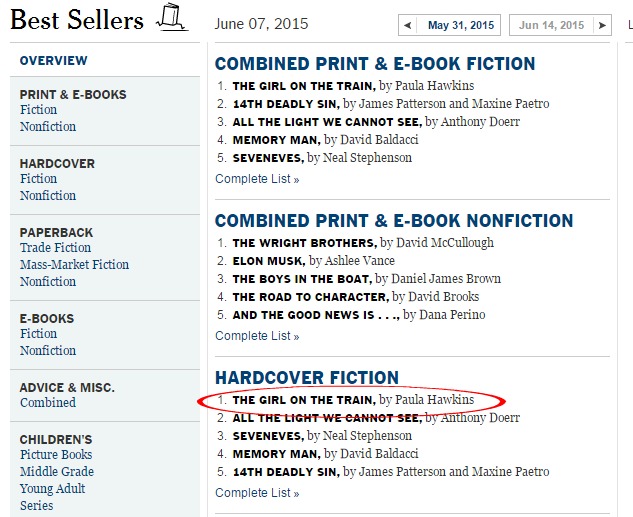Screen dimensions: 633x517
Task: Open the Overview sidebar item
Action: point(54,61)
